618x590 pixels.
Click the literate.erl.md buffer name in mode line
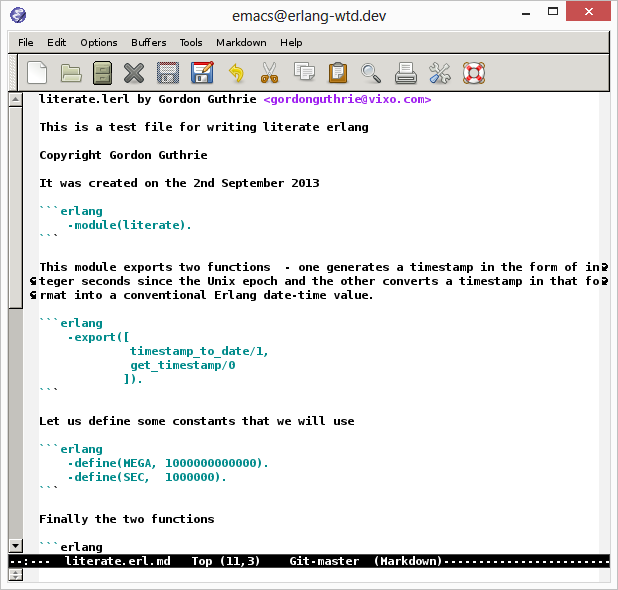[x=117, y=561]
